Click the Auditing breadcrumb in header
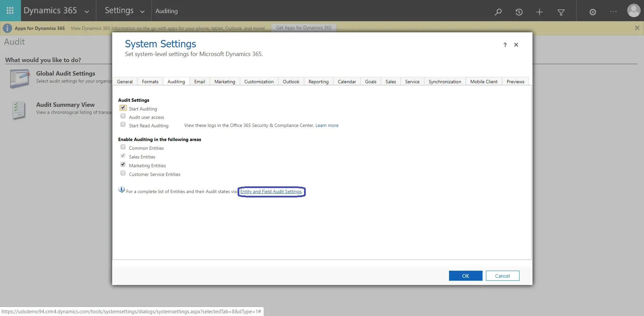 click(166, 11)
